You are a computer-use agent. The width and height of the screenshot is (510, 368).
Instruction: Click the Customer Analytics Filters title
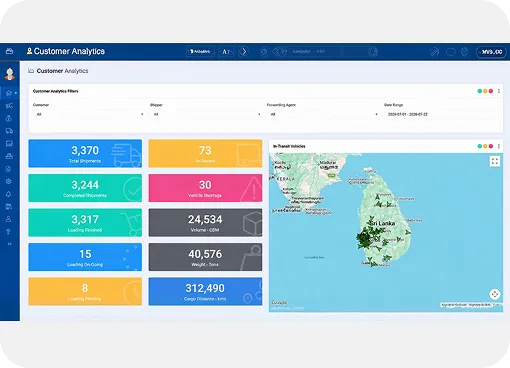click(56, 91)
